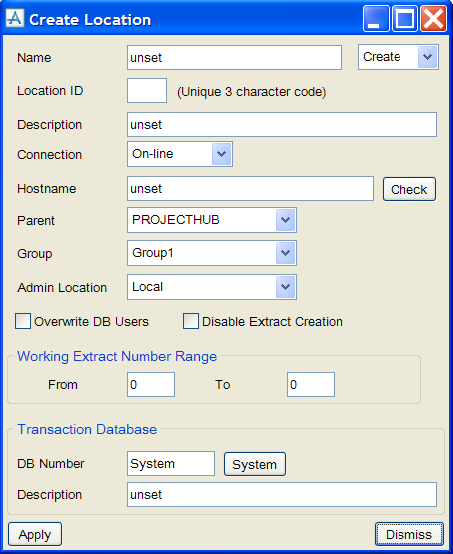Image resolution: width=453 pixels, height=554 pixels.
Task: Click the System button beside DB Number
Action: coord(255,464)
